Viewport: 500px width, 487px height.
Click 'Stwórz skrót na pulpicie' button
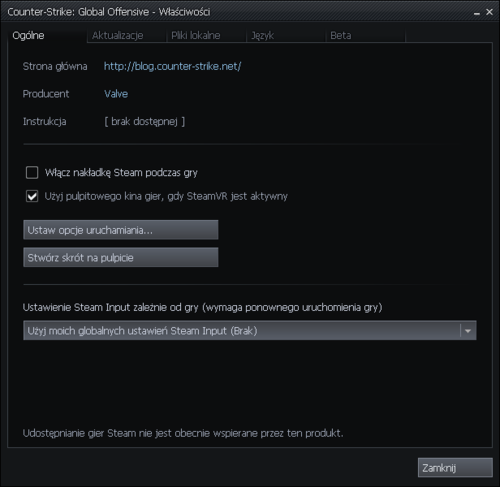[121, 257]
